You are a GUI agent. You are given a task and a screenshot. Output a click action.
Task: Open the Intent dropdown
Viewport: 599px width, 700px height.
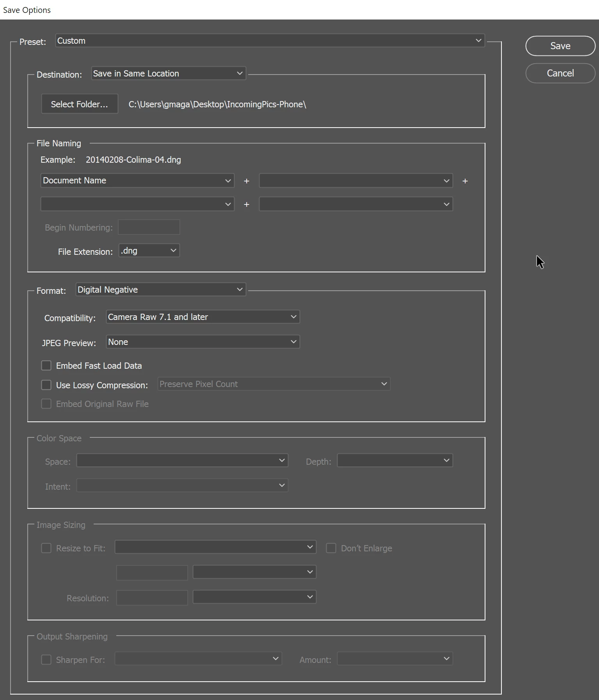182,485
